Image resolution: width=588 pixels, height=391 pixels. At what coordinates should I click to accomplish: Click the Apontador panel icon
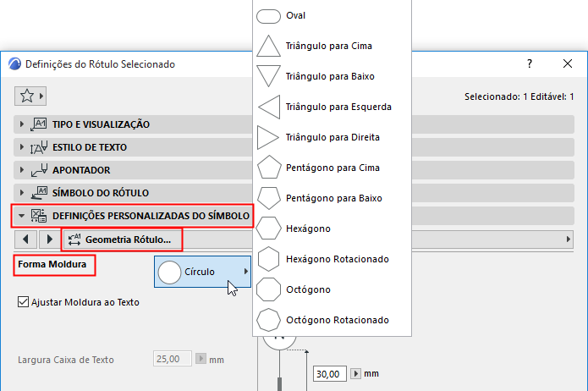tap(39, 170)
